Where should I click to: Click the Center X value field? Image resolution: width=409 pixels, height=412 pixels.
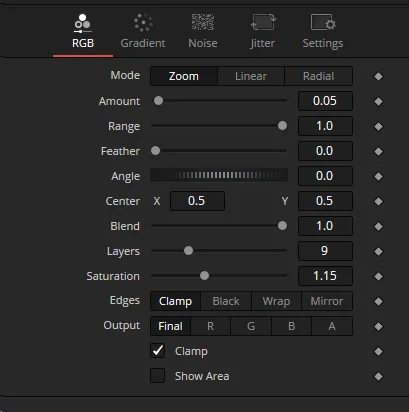click(197, 201)
